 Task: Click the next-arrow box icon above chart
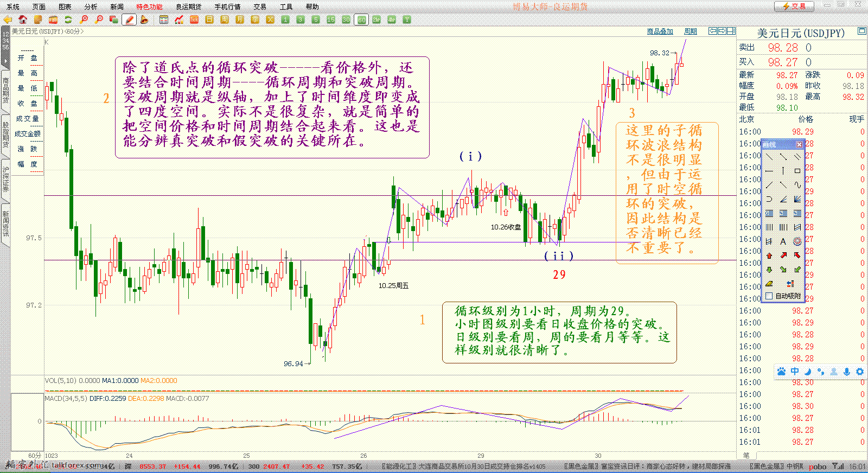click(722, 31)
